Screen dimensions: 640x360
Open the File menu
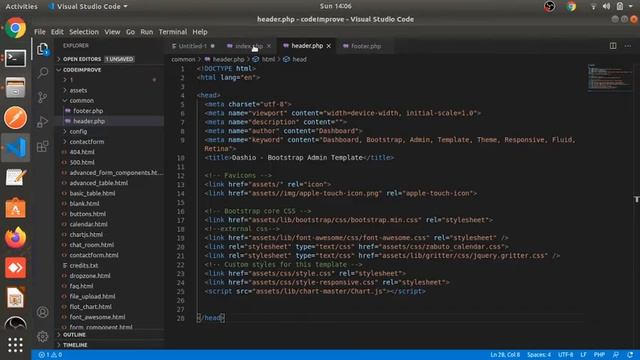(40, 32)
